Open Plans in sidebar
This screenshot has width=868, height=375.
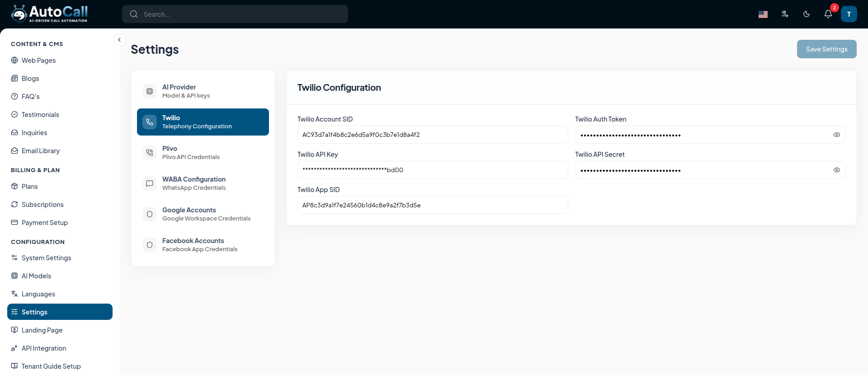coord(60,186)
